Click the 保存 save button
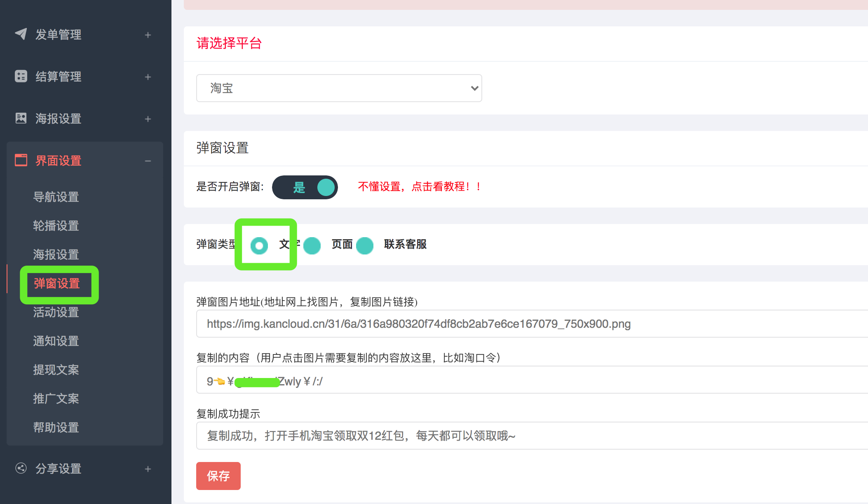The width and height of the screenshot is (868, 504). point(218,476)
